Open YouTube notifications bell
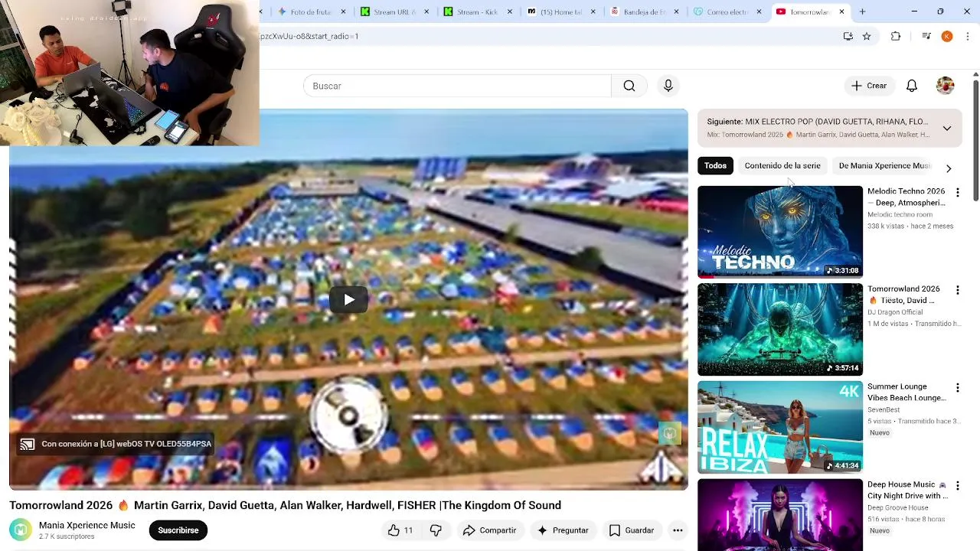The width and height of the screenshot is (980, 551). pos(912,86)
